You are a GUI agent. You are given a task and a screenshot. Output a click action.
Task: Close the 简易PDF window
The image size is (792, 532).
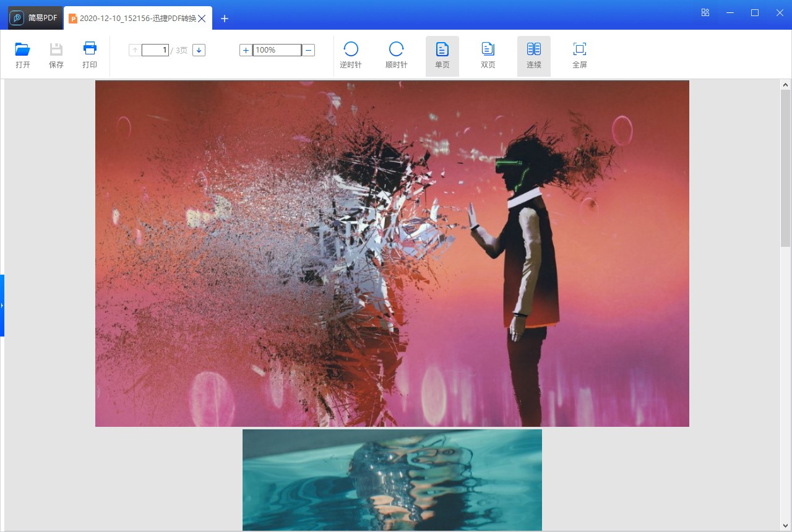(780, 13)
